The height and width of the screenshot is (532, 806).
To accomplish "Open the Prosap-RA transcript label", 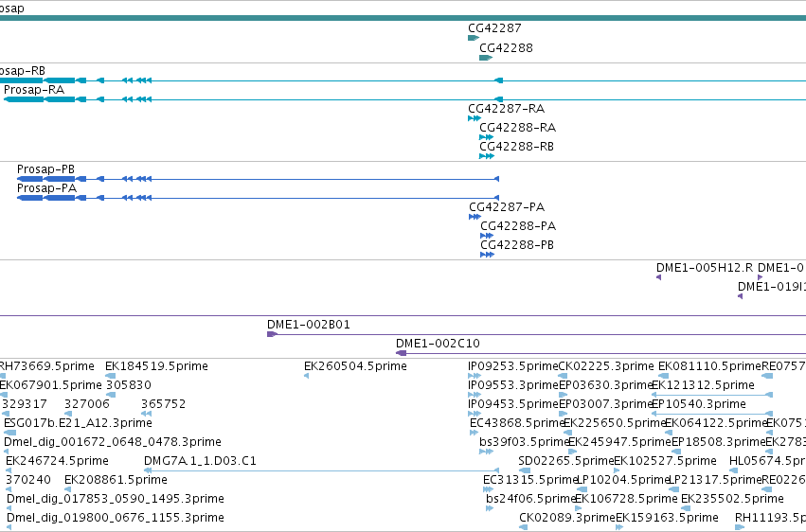I will tap(34, 90).
